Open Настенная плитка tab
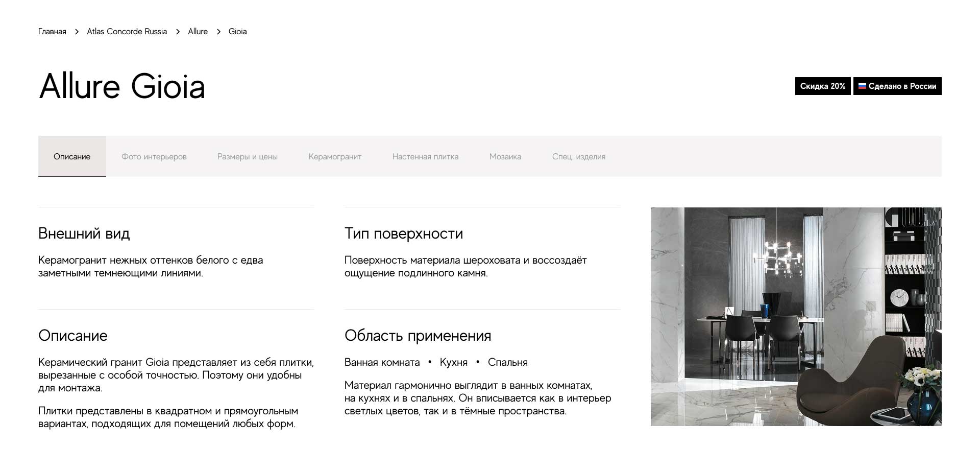Viewport: 980px width, 469px height. click(425, 156)
